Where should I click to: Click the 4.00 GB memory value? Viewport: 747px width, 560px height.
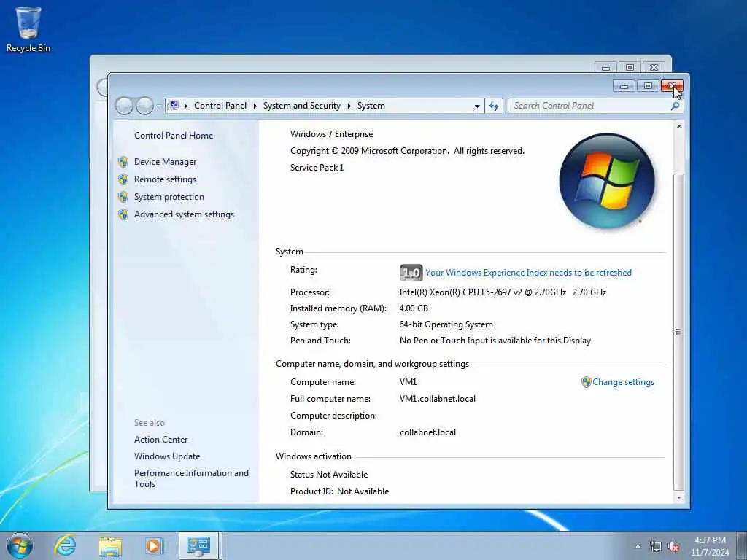[414, 308]
